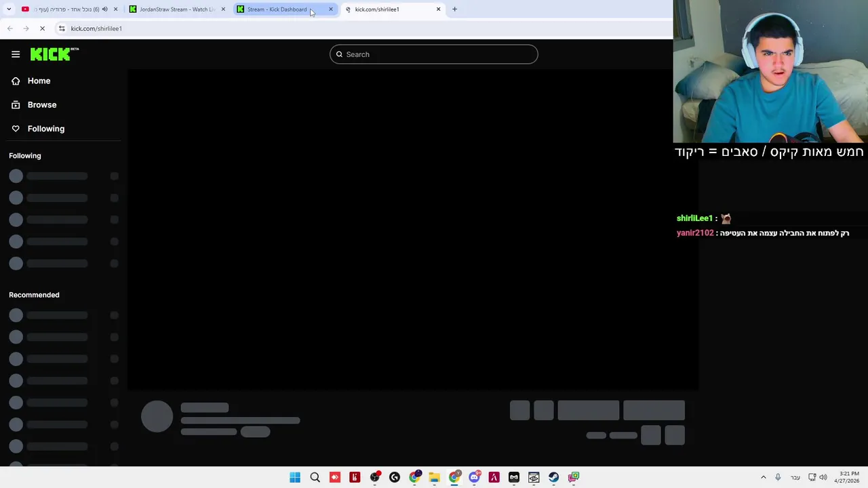Open File Explorer from the taskbar
The width and height of the screenshot is (868, 488).
click(x=434, y=477)
